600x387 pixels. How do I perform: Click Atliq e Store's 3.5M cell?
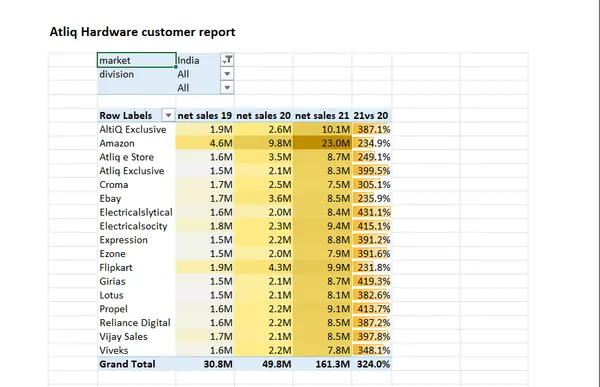[x=264, y=157]
